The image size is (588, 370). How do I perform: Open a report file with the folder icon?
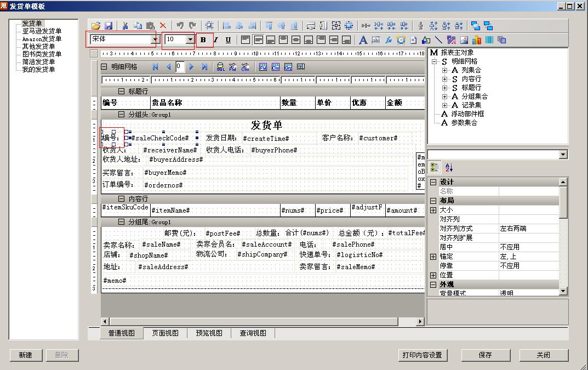tap(96, 26)
